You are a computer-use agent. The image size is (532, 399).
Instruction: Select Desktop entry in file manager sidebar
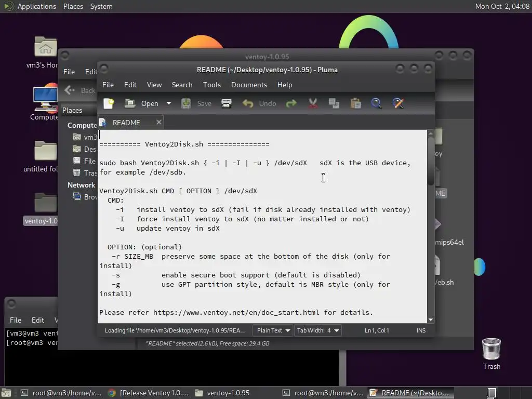pyautogui.click(x=85, y=149)
